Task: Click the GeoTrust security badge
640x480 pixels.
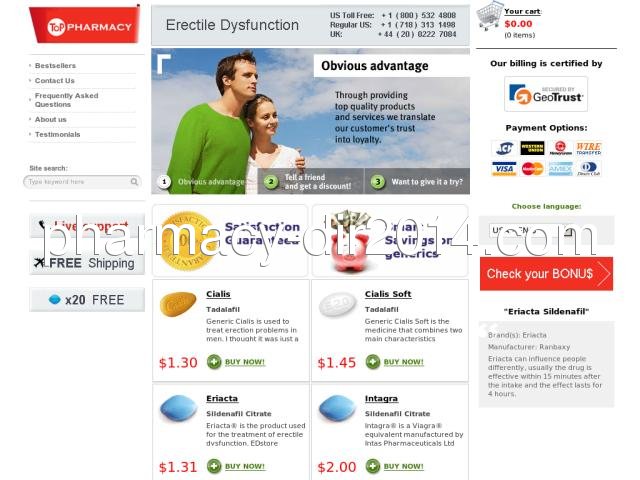Action: click(546, 94)
